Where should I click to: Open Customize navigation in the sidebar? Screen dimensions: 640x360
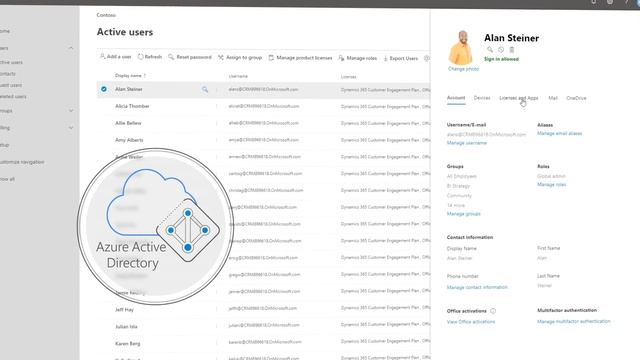coord(22,162)
